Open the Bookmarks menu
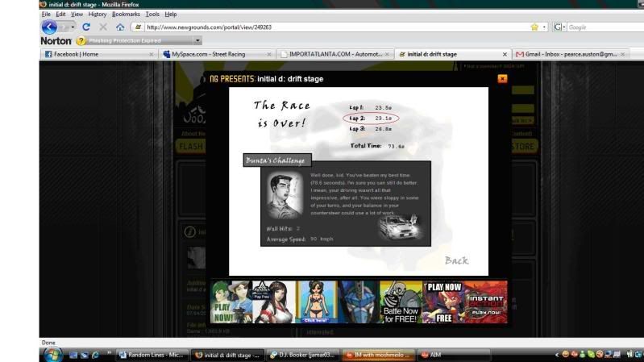The width and height of the screenshot is (644, 362). click(126, 14)
